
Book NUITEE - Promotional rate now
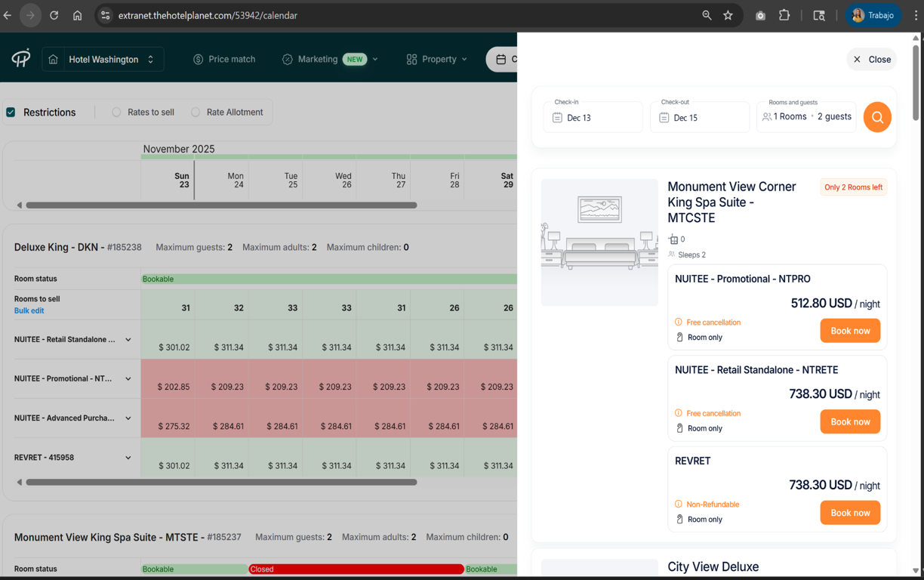pyautogui.click(x=850, y=331)
